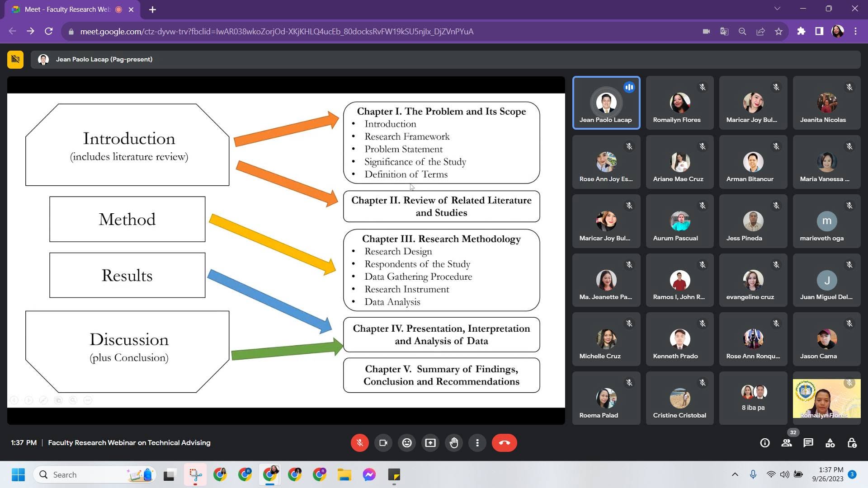Open the emoji reactions button
The height and width of the screenshot is (488, 868).
click(x=407, y=443)
